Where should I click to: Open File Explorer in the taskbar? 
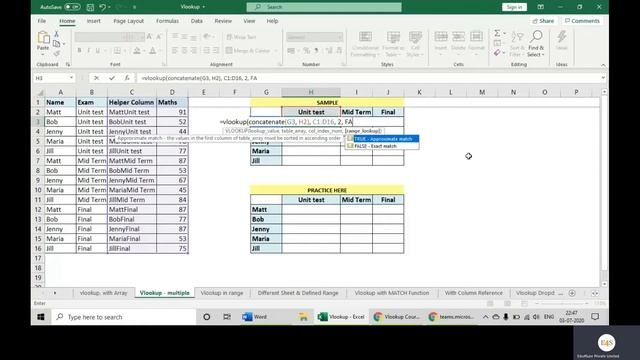[x=303, y=317]
